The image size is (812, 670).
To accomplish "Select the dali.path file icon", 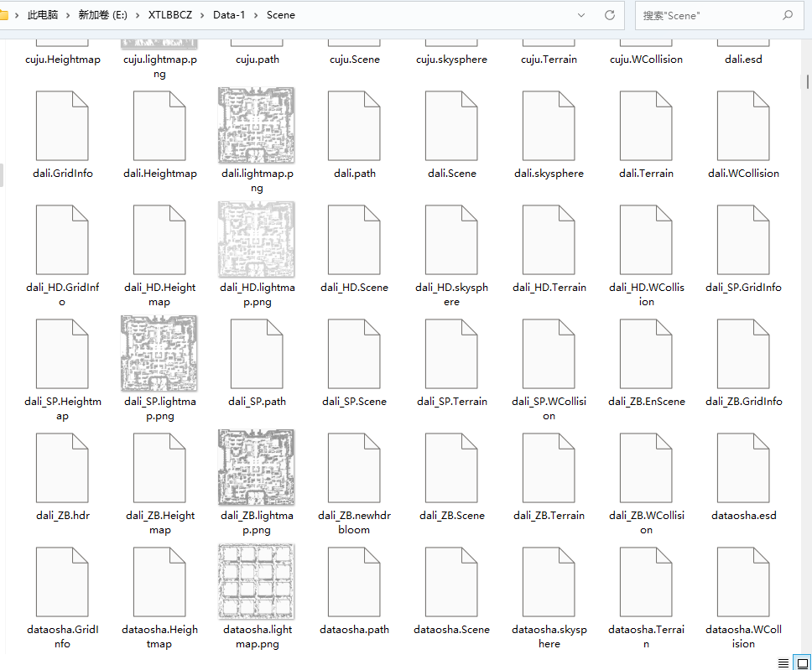I will click(354, 125).
